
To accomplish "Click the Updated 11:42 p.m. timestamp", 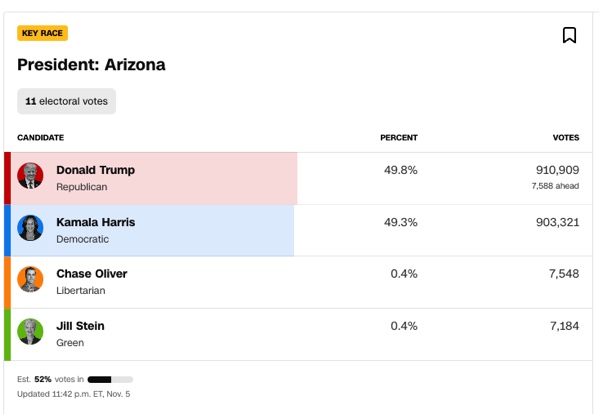I will (x=74, y=394).
